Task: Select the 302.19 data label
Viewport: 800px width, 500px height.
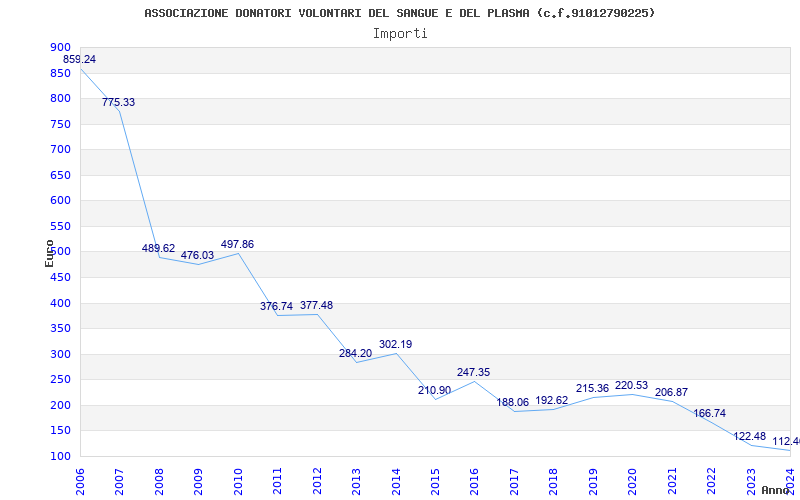Action: tap(395, 344)
